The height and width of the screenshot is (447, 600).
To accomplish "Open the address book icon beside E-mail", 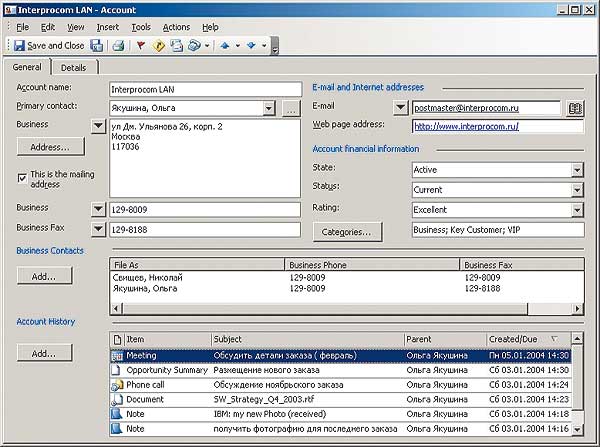I will pos(575,108).
